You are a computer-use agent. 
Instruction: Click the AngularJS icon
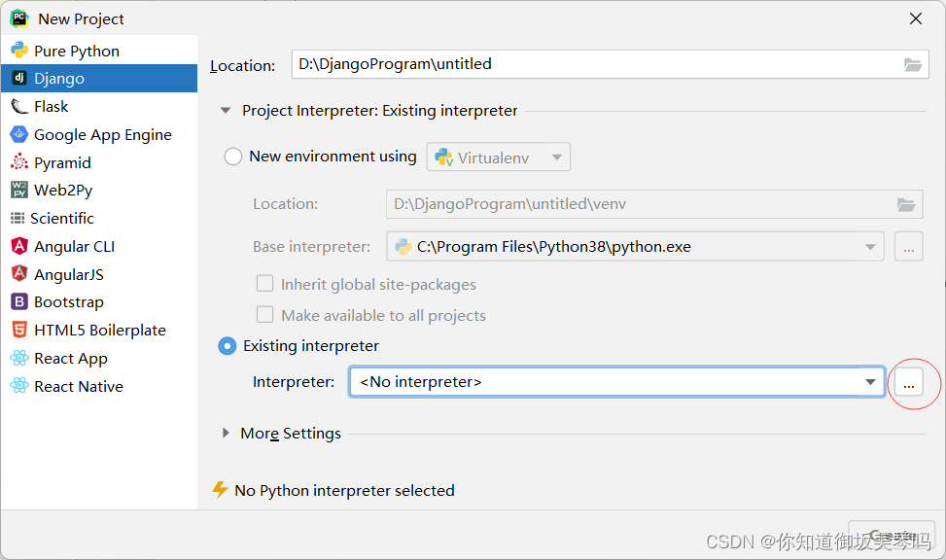pyautogui.click(x=19, y=273)
